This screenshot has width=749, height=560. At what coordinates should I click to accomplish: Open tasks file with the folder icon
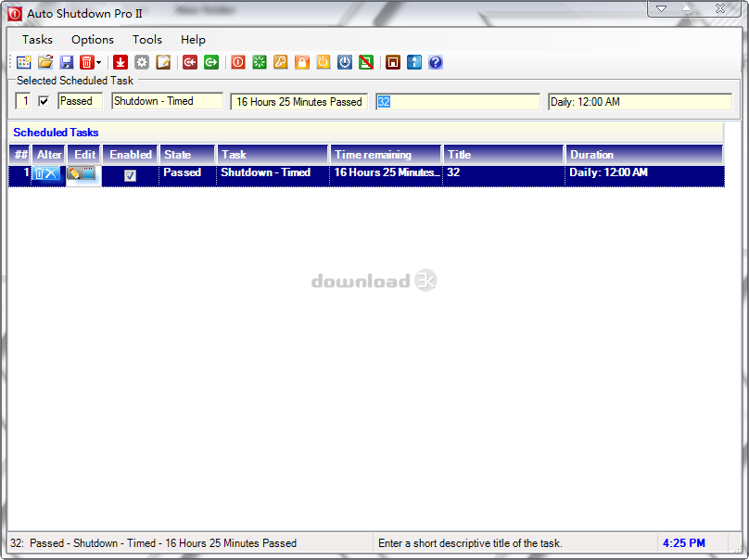[45, 62]
